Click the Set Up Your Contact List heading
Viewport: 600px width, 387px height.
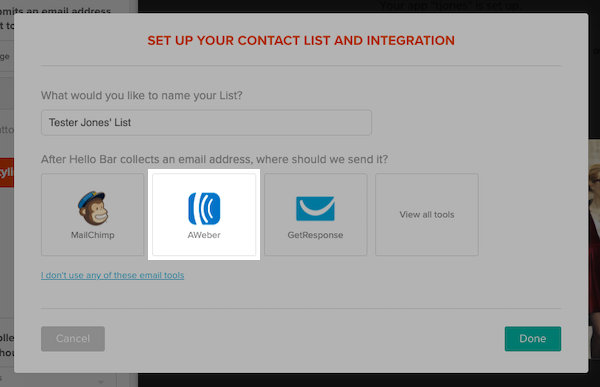(x=301, y=41)
